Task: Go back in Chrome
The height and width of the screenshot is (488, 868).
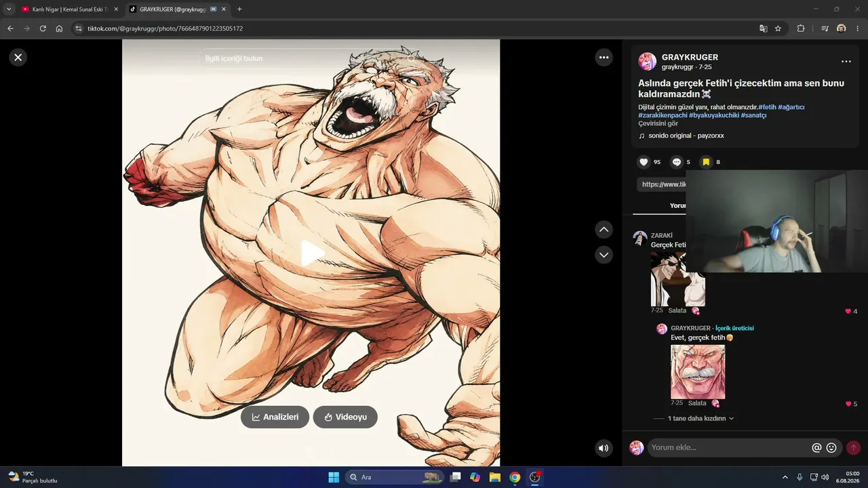Action: (10, 28)
